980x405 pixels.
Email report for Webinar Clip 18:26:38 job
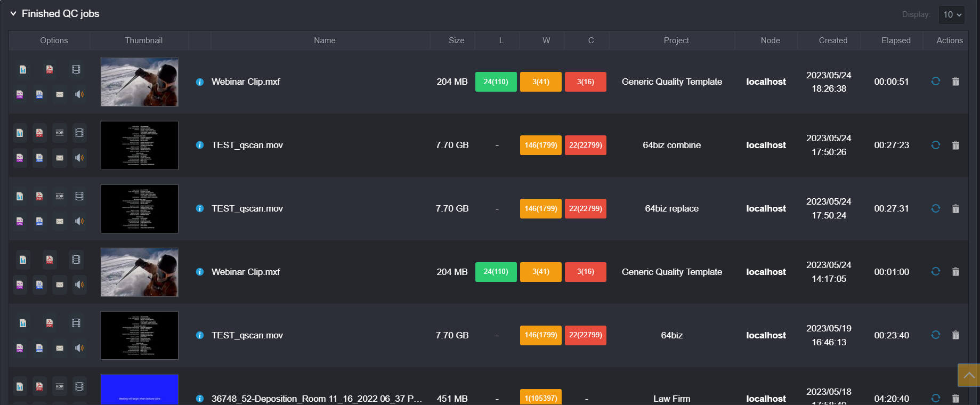[60, 94]
